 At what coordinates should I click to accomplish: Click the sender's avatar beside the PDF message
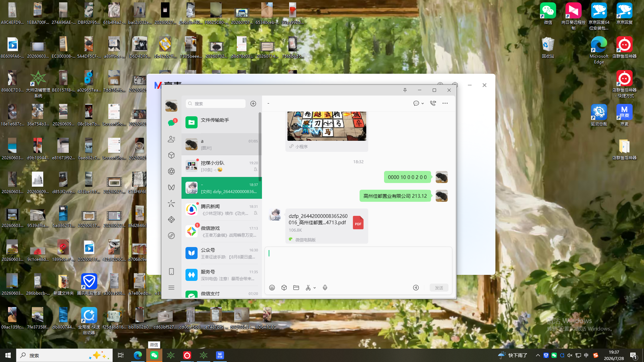click(x=275, y=215)
